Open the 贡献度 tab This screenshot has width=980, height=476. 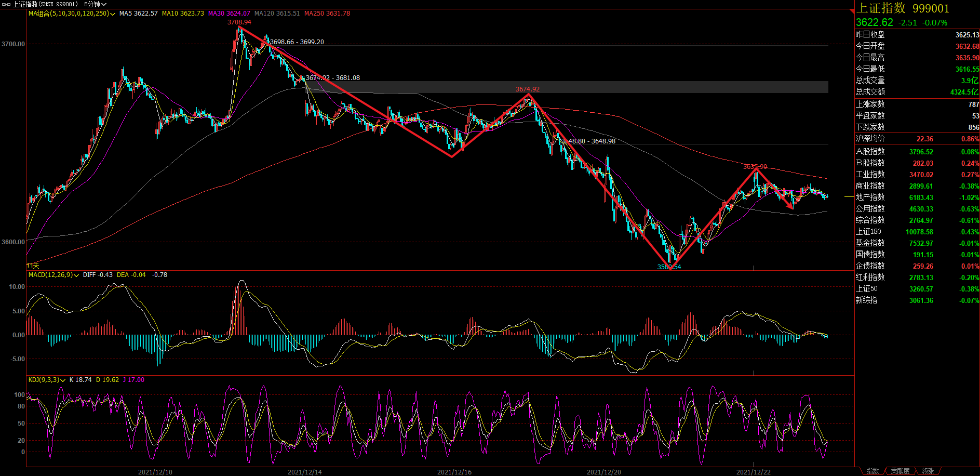coord(900,471)
